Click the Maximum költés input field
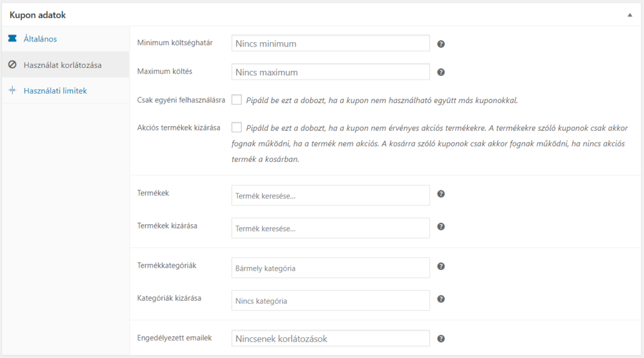Viewport: 644px width, 358px height. pos(331,72)
